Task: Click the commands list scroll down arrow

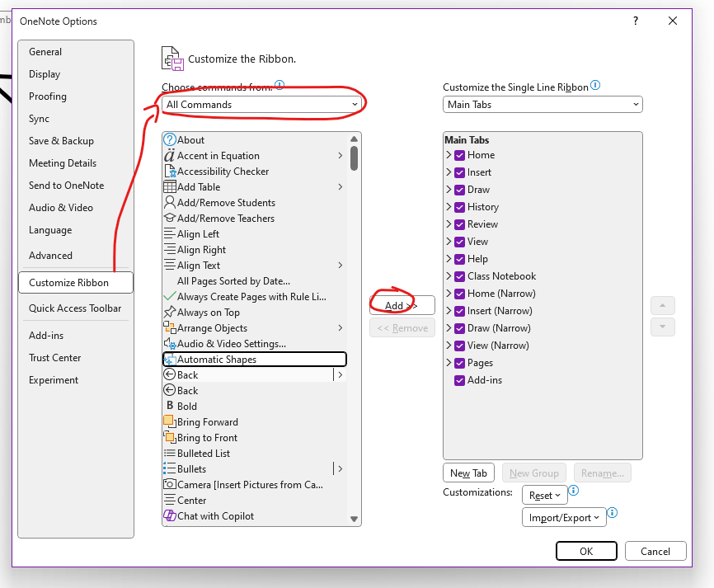Action: [354, 519]
